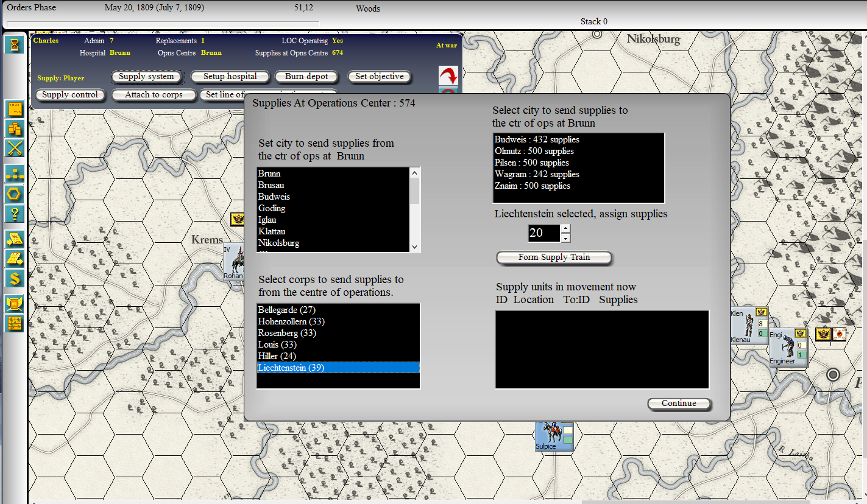Image resolution: width=867 pixels, height=504 pixels.
Task: Click the Austrian eagle flag beside Engineer unit
Action: pos(824,334)
